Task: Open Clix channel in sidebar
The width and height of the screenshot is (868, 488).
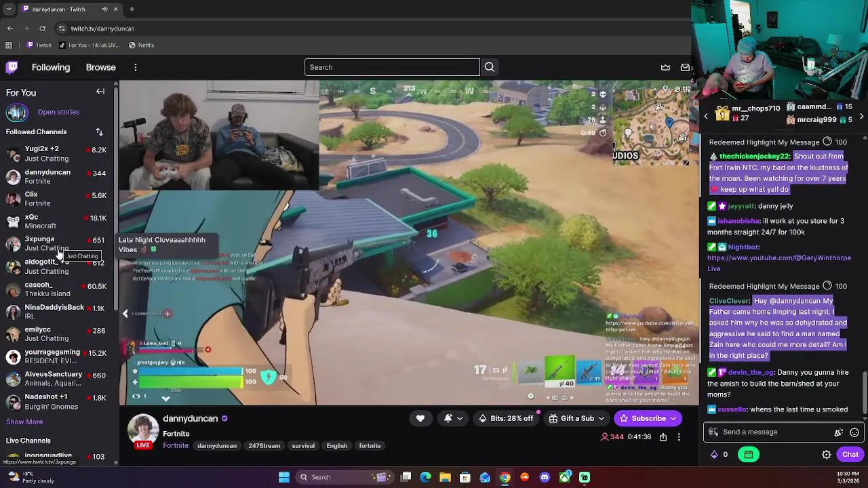Action: 56,199
